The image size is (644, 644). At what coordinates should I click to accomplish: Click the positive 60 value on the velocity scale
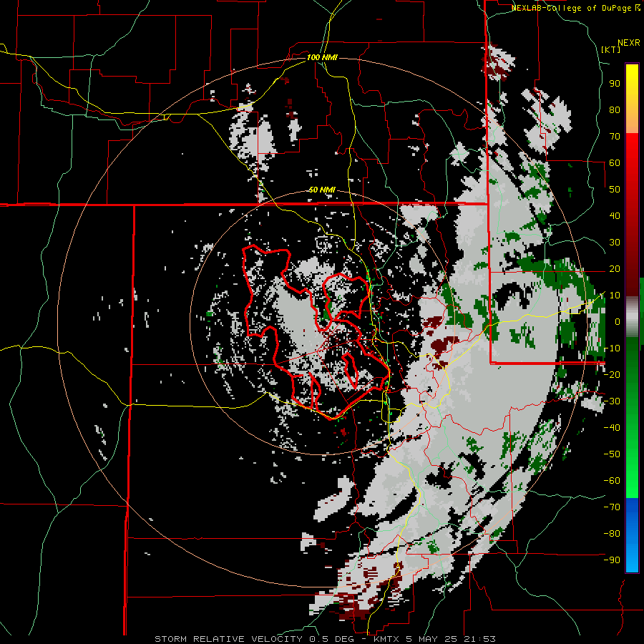(x=615, y=163)
